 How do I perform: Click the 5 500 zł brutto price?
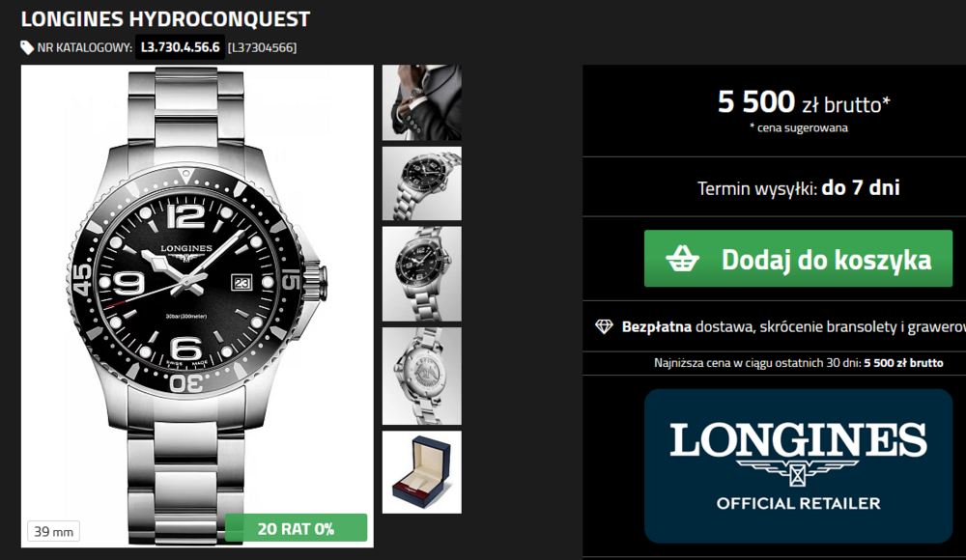(x=804, y=102)
